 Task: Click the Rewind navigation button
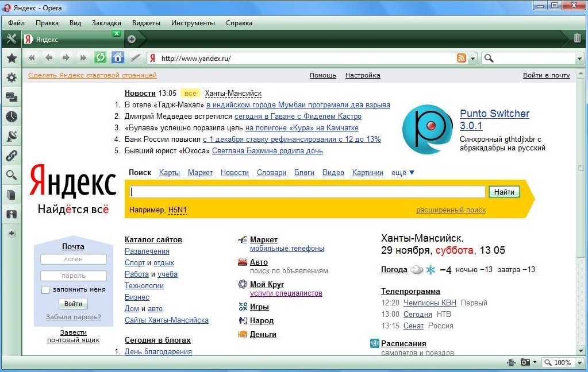[x=32, y=57]
